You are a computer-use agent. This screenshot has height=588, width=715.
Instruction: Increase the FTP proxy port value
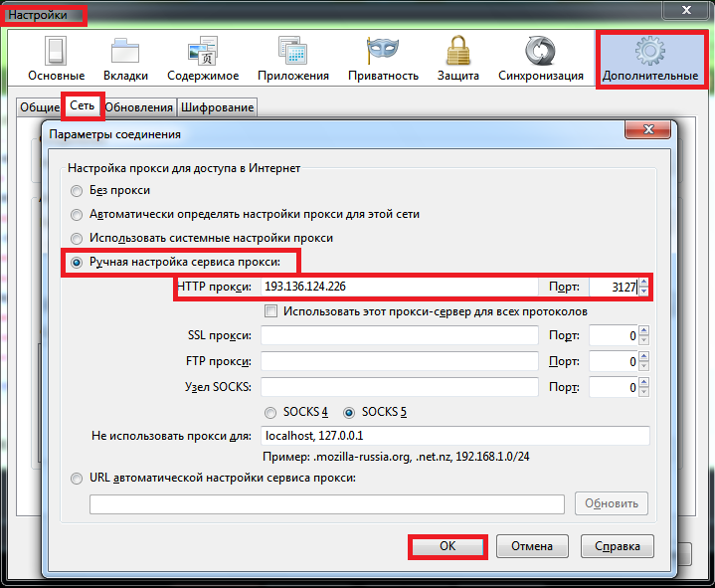643,357
